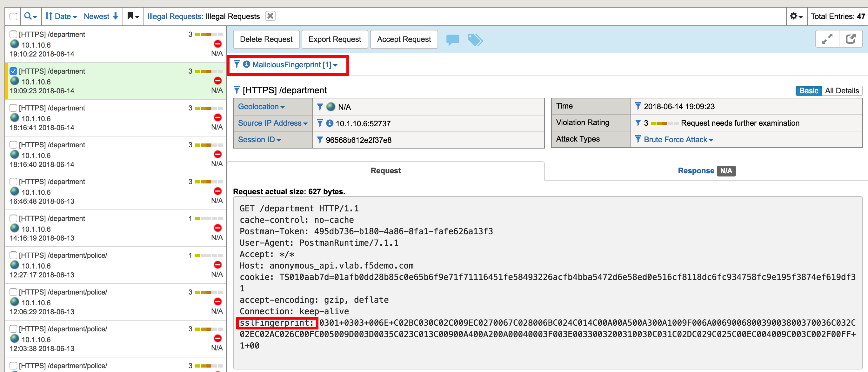Remove the Illegal Requests filter
Viewport: 868px width, 372px height.
pos(270,16)
